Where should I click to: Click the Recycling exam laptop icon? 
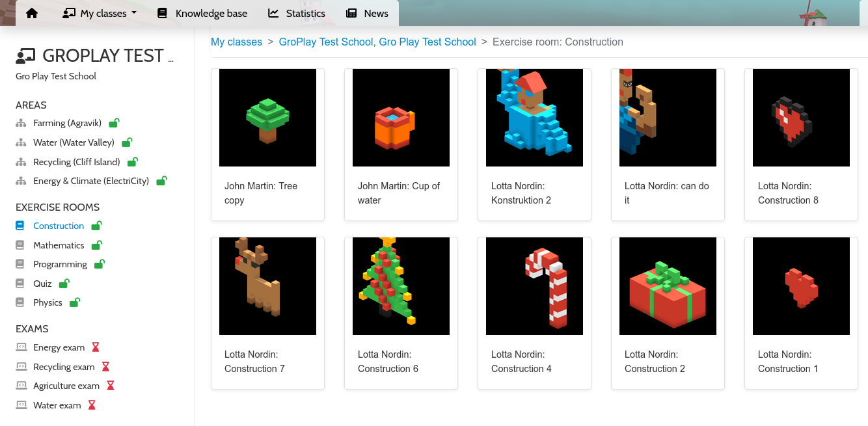21,367
